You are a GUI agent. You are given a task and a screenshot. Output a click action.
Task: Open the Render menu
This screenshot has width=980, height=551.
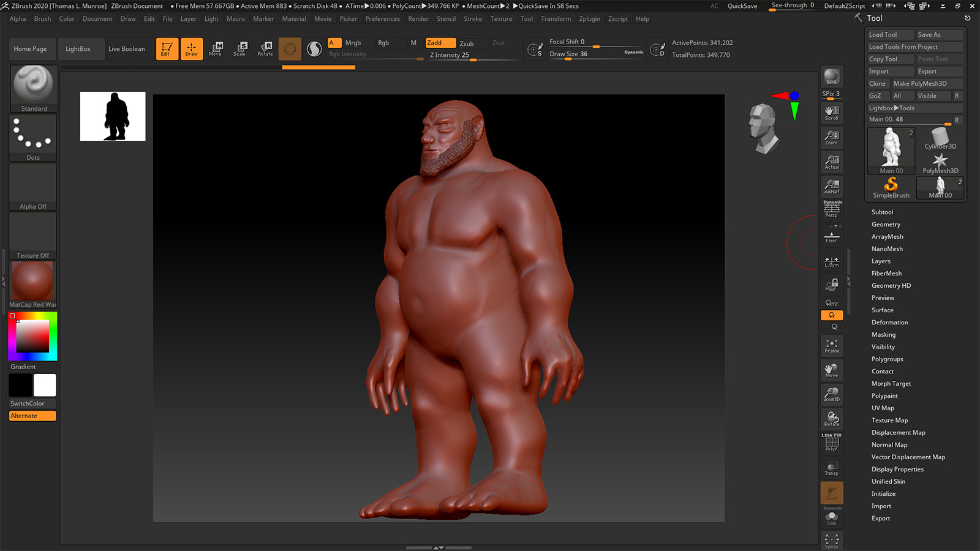418,19
